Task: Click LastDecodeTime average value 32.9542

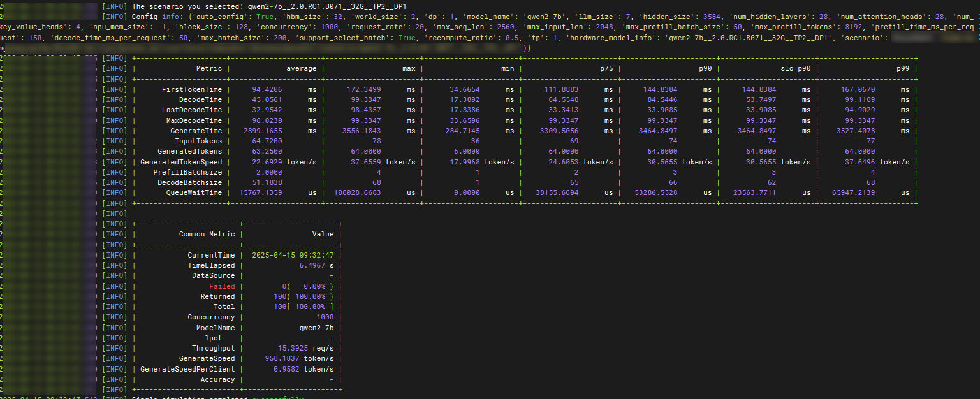Action: pos(267,110)
